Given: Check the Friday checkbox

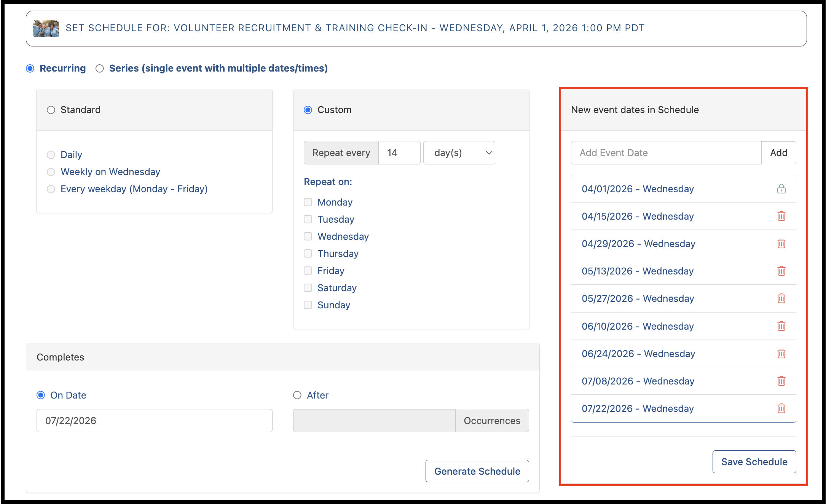Looking at the screenshot, I should (x=308, y=271).
